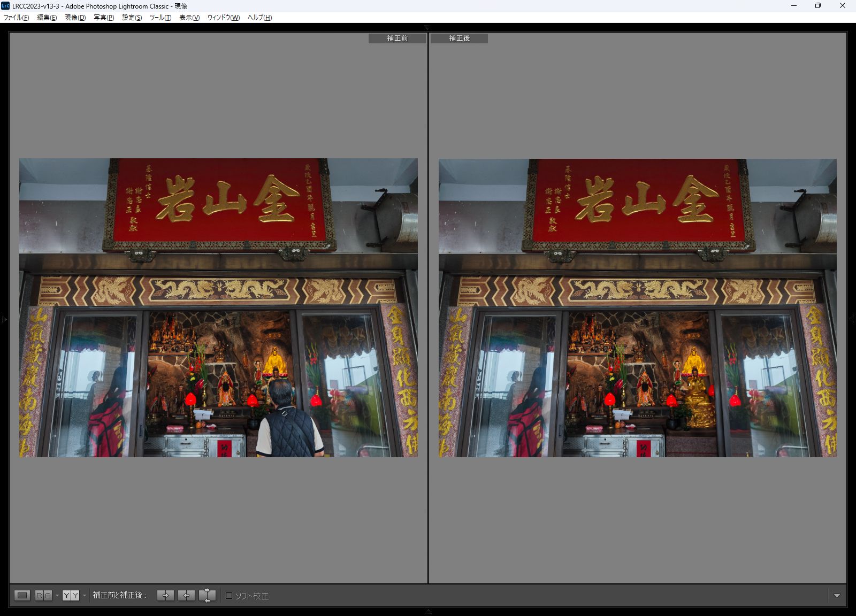Open the ヘルプ(H) menu
The image size is (856, 616).
[259, 18]
